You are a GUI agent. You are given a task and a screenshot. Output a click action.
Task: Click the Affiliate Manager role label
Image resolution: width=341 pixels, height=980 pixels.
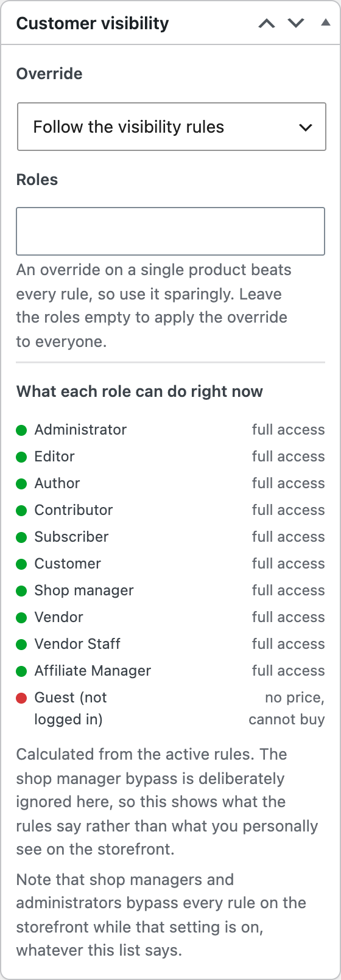(x=93, y=671)
